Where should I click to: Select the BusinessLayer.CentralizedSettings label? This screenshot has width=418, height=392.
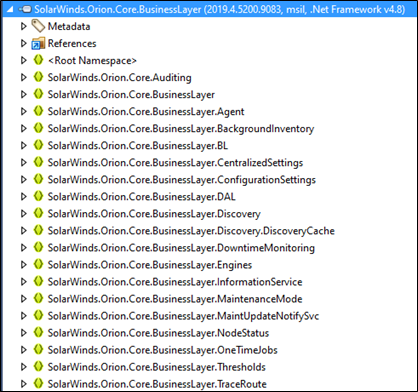coord(175,163)
